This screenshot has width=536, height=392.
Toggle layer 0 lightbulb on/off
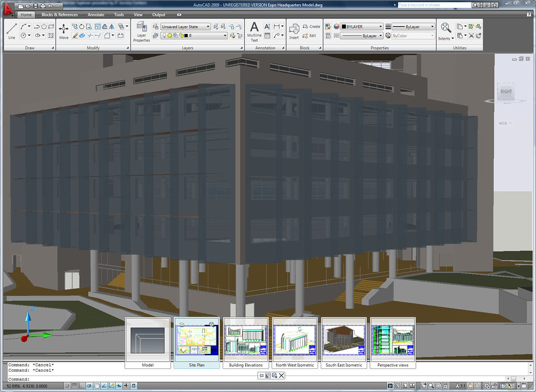165,36
